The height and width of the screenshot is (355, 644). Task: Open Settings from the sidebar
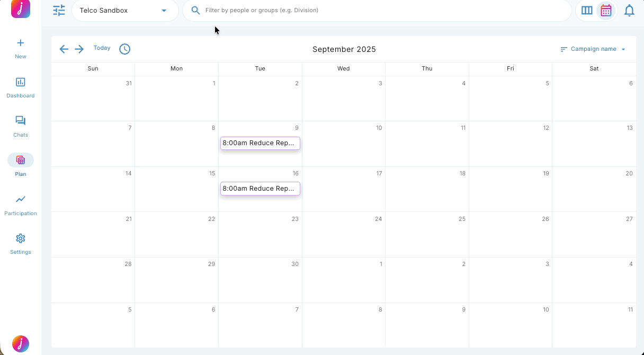coord(20,244)
